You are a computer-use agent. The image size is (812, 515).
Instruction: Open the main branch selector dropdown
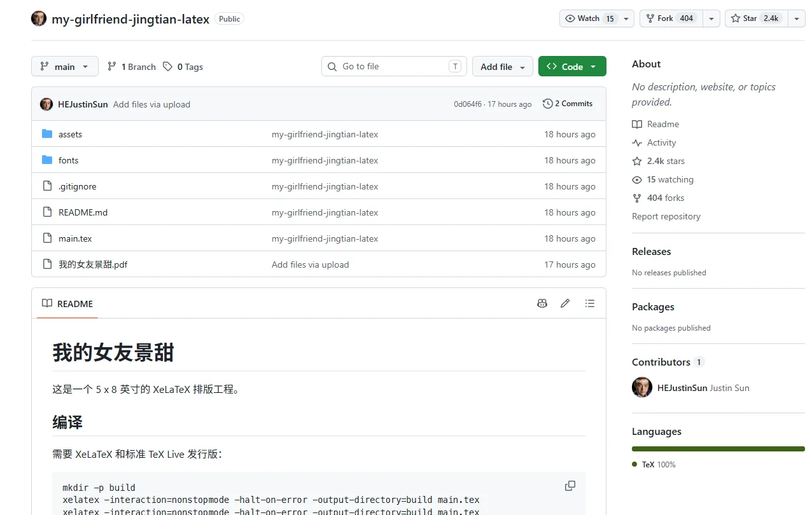pyautogui.click(x=65, y=66)
